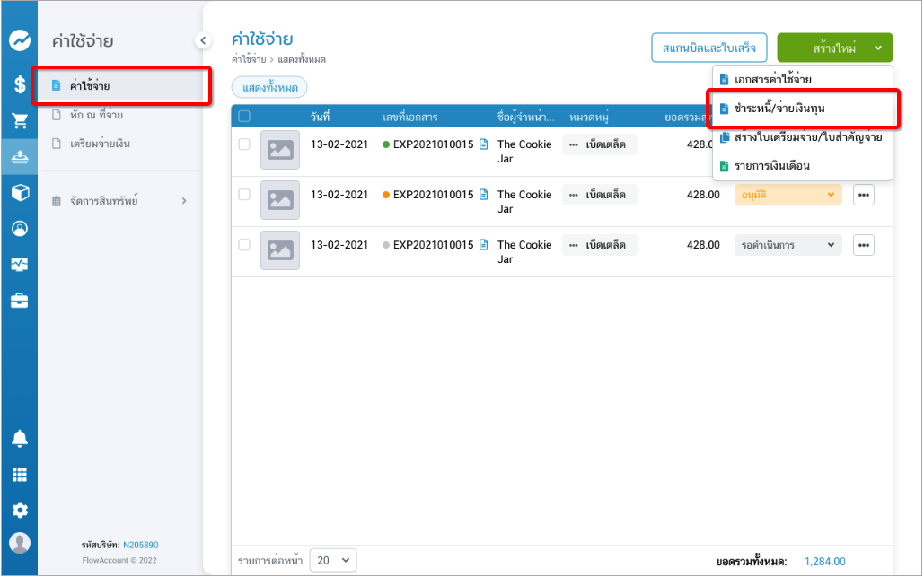Click the dollar sign income icon in sidebar
Viewport: 924px width, 577px height.
pyautogui.click(x=19, y=85)
